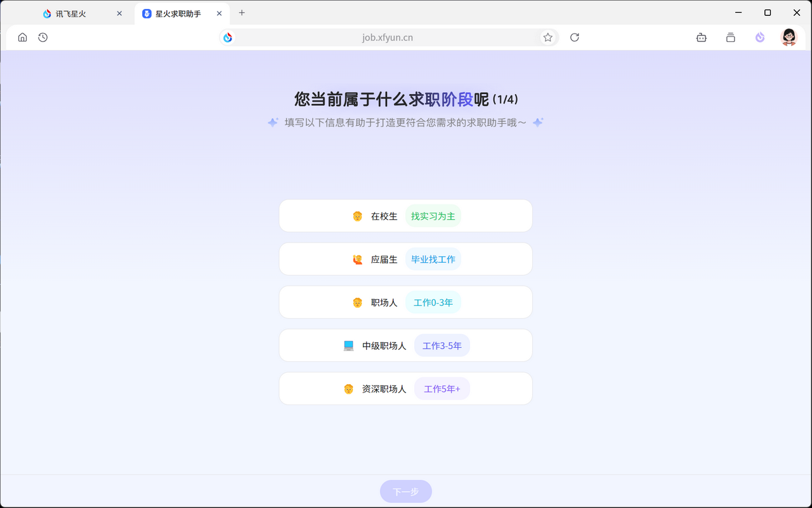Open a new tab with plus button
Viewport: 812px width, 508px height.
[242, 13]
